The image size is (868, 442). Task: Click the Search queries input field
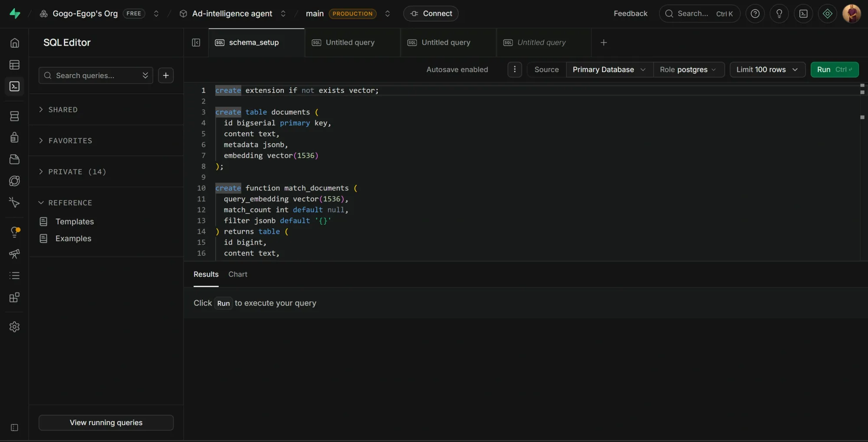click(95, 75)
